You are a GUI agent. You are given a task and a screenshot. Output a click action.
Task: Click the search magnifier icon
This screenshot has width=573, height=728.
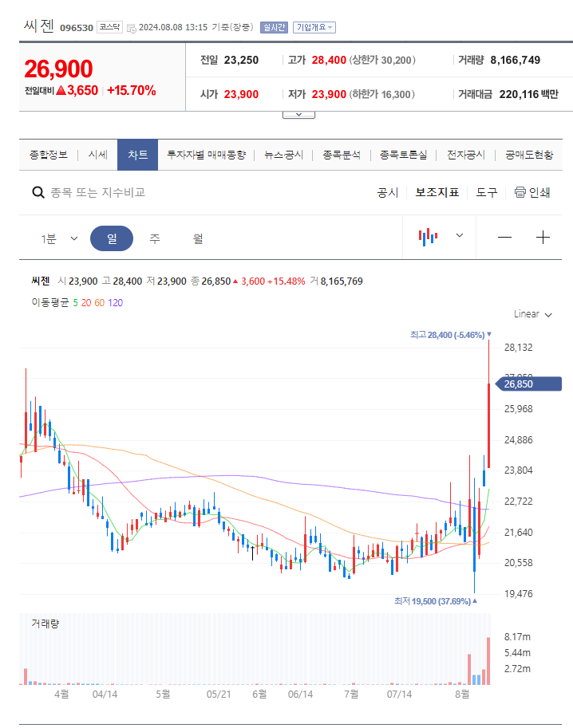point(38,192)
